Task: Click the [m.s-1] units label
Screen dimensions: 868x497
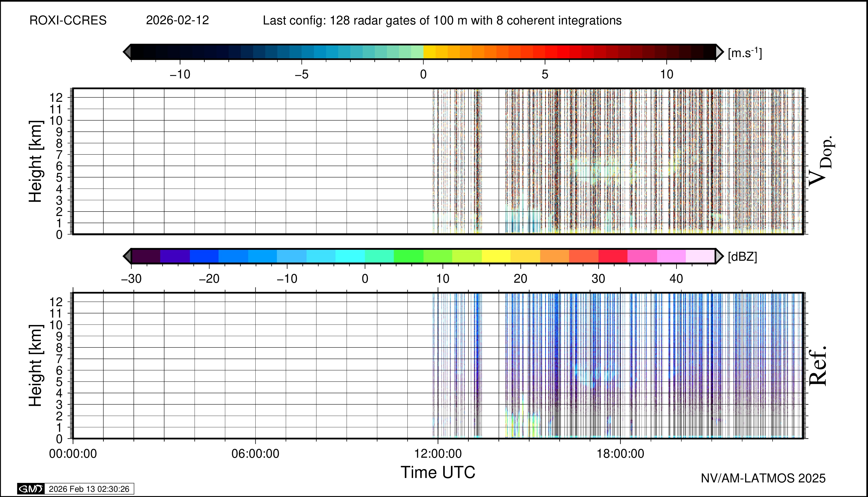Action: pos(745,53)
